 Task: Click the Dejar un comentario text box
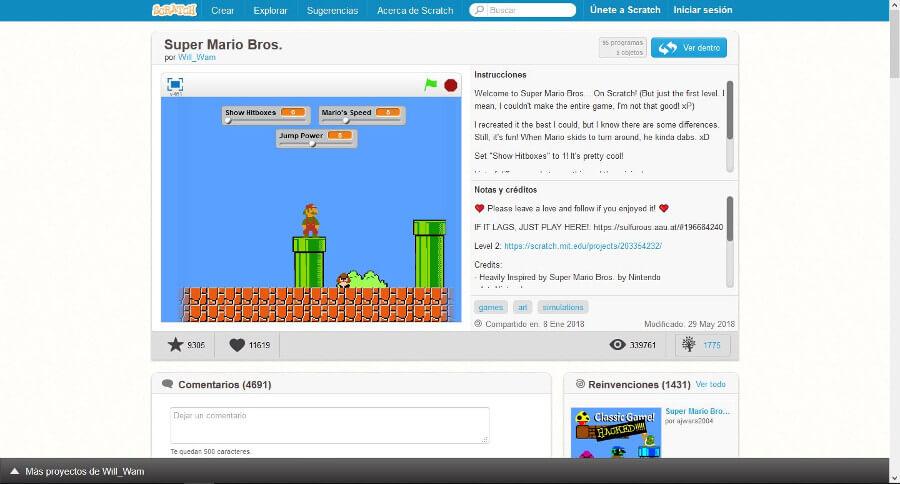point(329,425)
